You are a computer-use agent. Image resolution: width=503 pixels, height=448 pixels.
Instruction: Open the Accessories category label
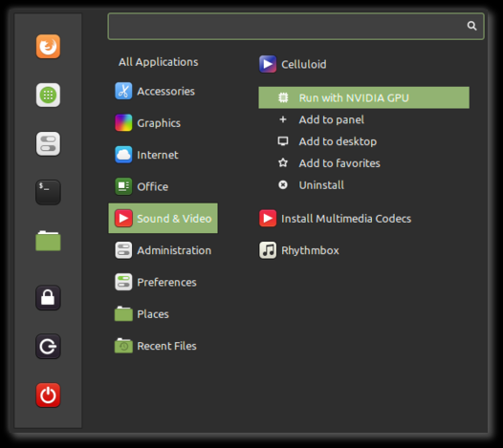tap(165, 92)
